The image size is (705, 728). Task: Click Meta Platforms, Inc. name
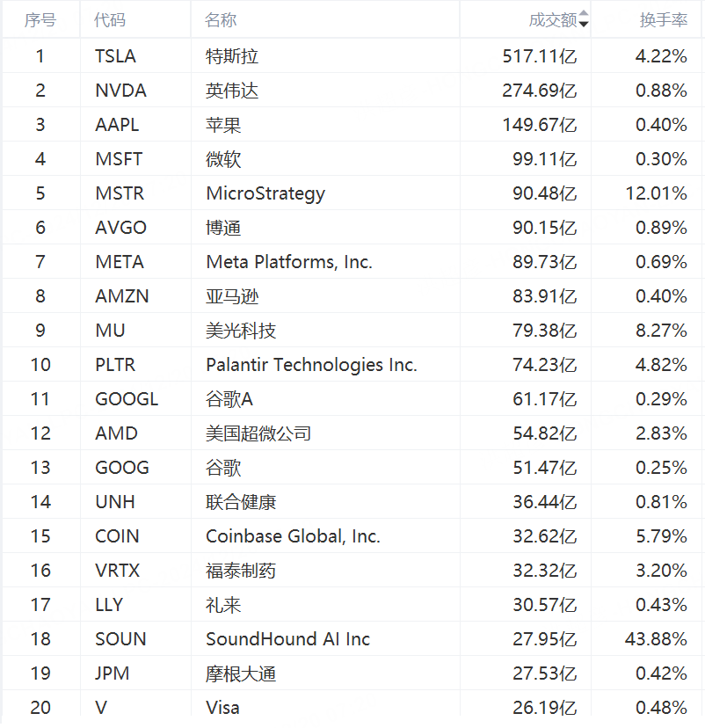pyautogui.click(x=288, y=262)
